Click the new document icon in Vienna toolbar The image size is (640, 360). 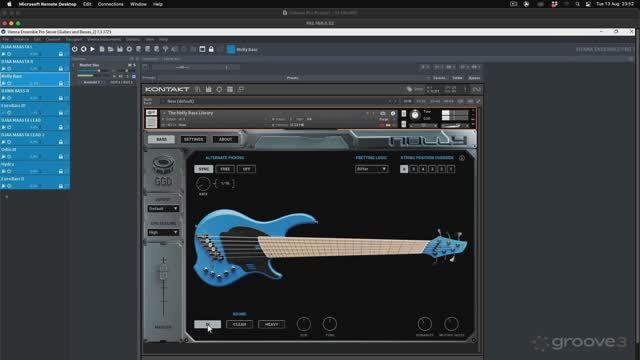(102, 49)
